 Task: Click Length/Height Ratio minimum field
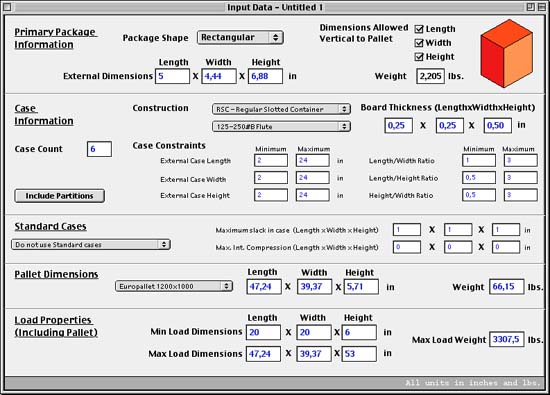(x=479, y=178)
